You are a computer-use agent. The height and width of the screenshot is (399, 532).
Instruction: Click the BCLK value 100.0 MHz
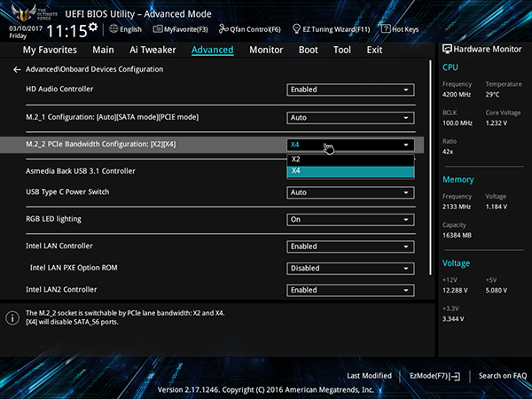(457, 123)
